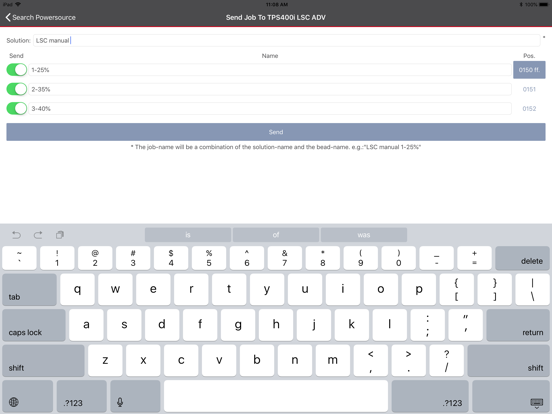This screenshot has width=552, height=414.
Task: Go back to Search Powersource
Action: coord(40,17)
